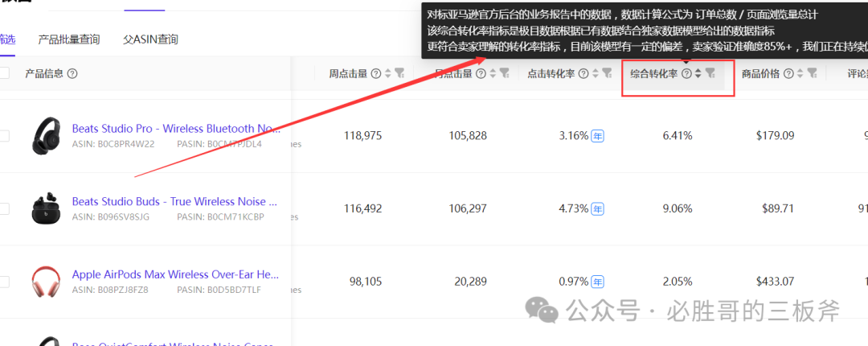Filter the 月点击量 column
The height and width of the screenshot is (346, 868).
point(504,73)
